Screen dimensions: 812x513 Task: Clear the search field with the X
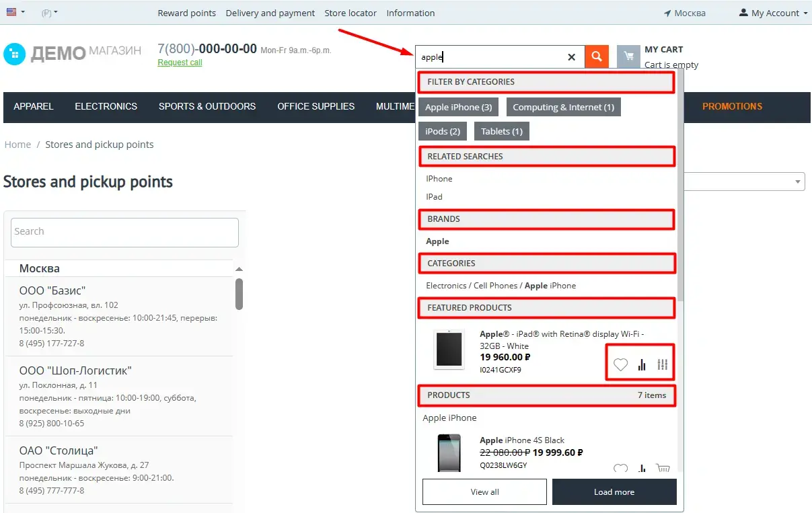tap(572, 57)
